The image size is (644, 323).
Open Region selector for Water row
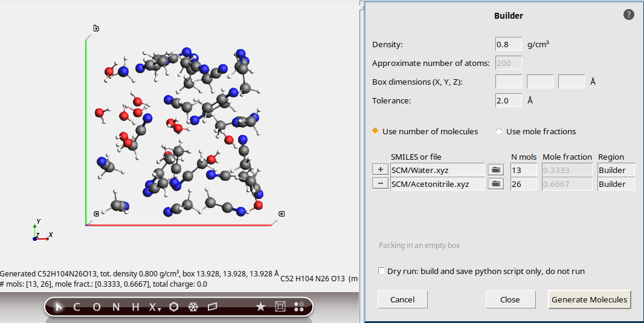[616, 170]
